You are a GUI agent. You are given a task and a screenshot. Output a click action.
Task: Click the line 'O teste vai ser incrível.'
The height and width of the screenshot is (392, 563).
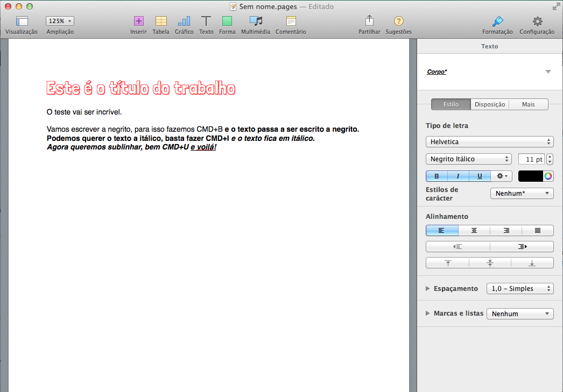pos(85,112)
